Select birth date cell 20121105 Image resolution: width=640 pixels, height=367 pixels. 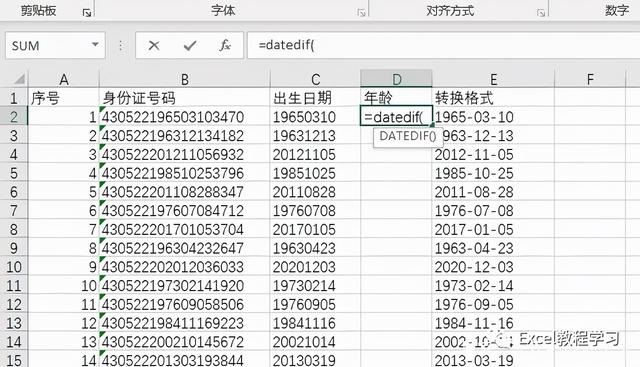[315, 154]
